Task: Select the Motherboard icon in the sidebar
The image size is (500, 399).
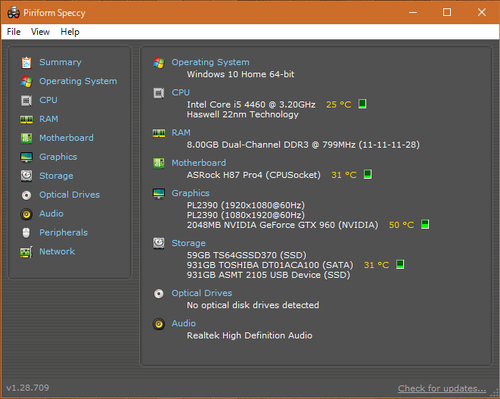Action: [x=26, y=138]
